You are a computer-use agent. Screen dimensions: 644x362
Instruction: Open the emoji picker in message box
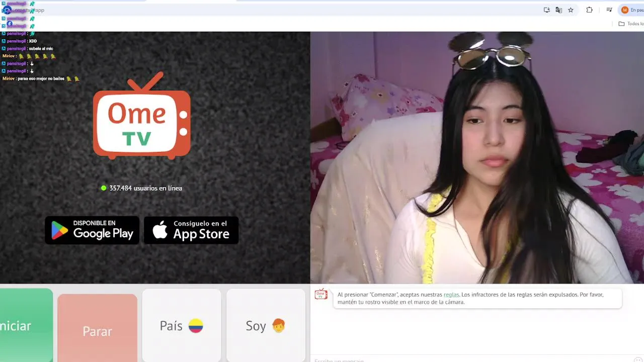[638, 360]
